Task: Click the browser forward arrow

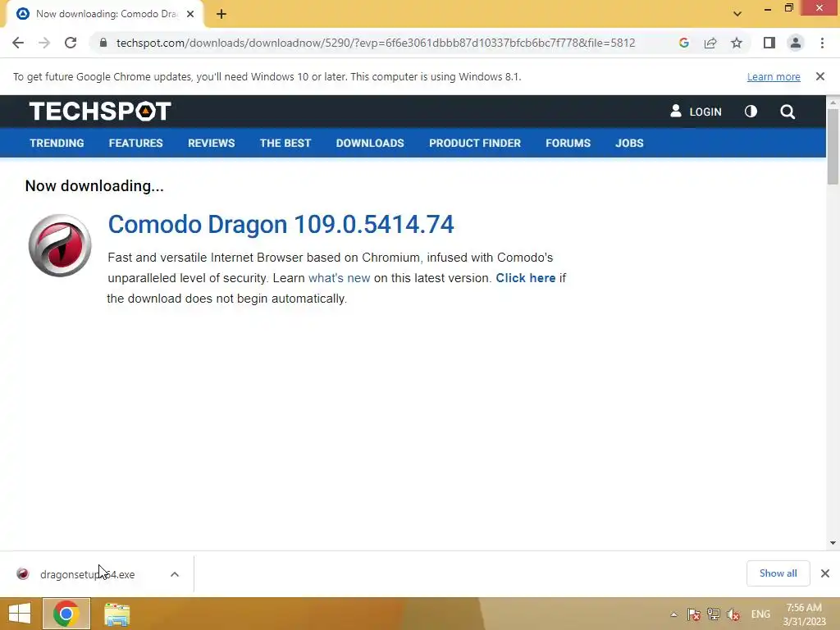Action: [44, 43]
